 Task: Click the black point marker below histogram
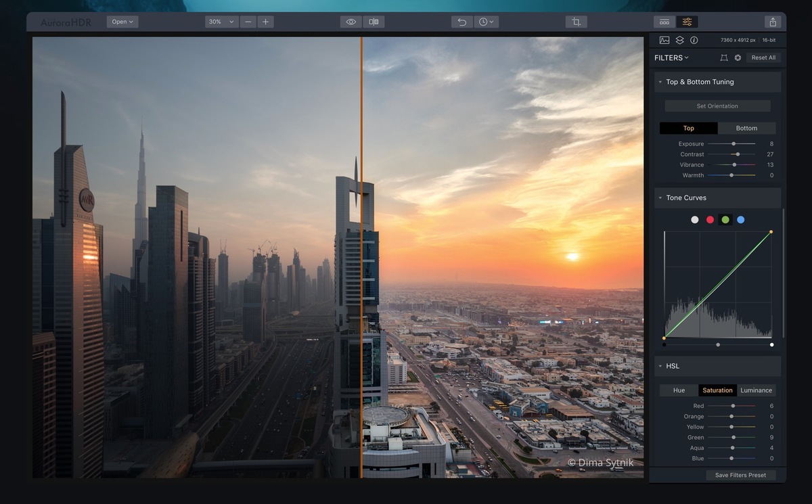[x=664, y=345]
